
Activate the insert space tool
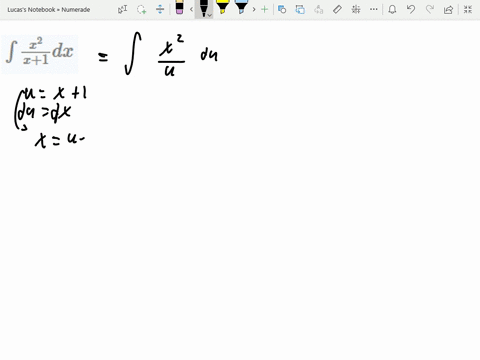click(160, 9)
